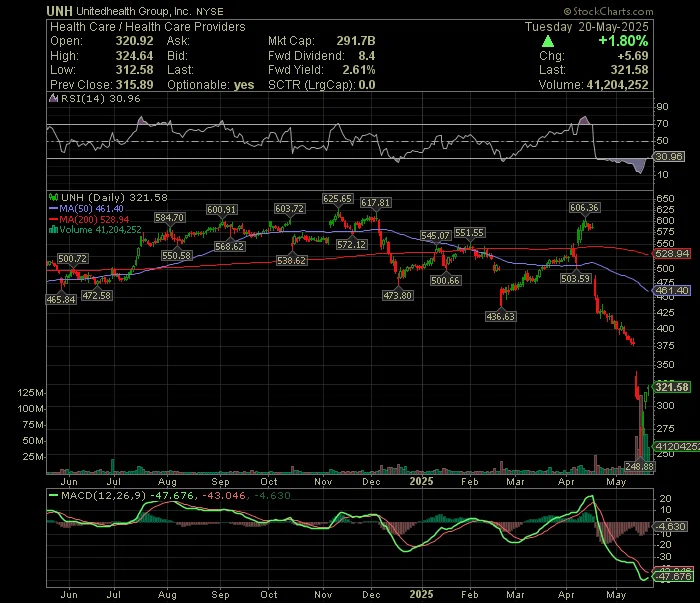Click the 473.80 December low label
This screenshot has width=700, height=603.
[x=398, y=295]
